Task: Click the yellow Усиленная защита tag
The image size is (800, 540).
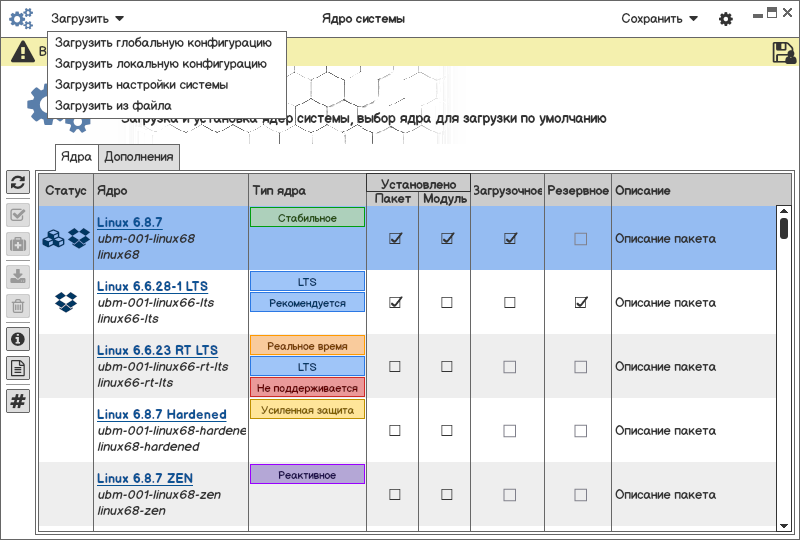Action: pyautogui.click(x=307, y=409)
